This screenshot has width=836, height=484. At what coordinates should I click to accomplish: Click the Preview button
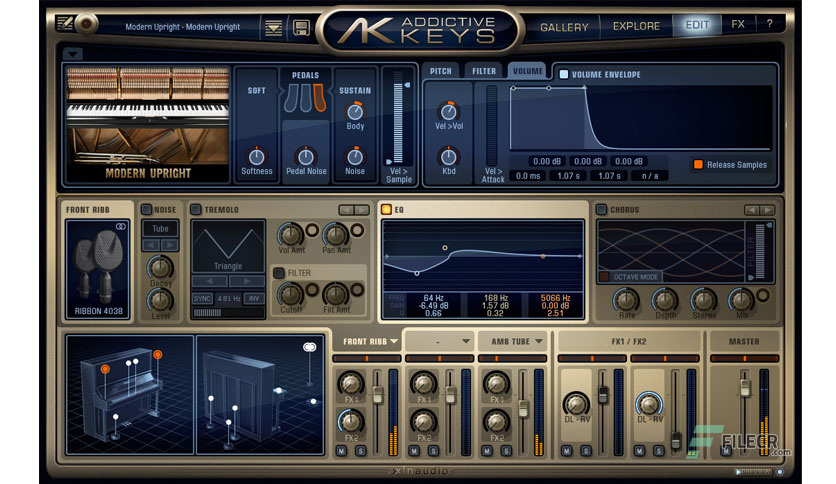[x=753, y=472]
